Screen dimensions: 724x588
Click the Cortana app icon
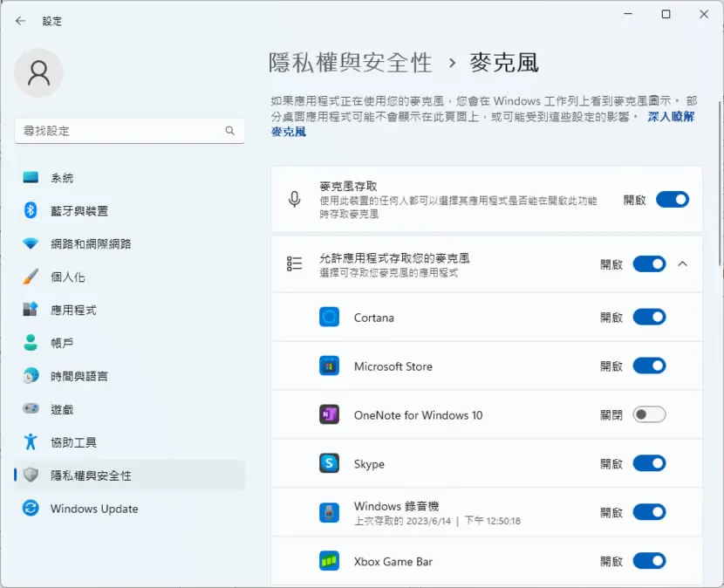(x=329, y=318)
